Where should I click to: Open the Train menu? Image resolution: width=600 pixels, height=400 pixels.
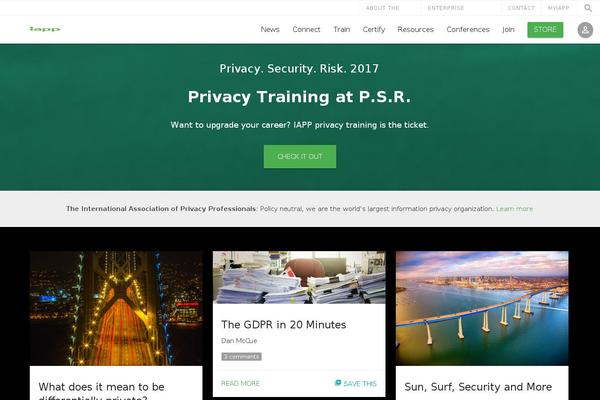coord(342,29)
